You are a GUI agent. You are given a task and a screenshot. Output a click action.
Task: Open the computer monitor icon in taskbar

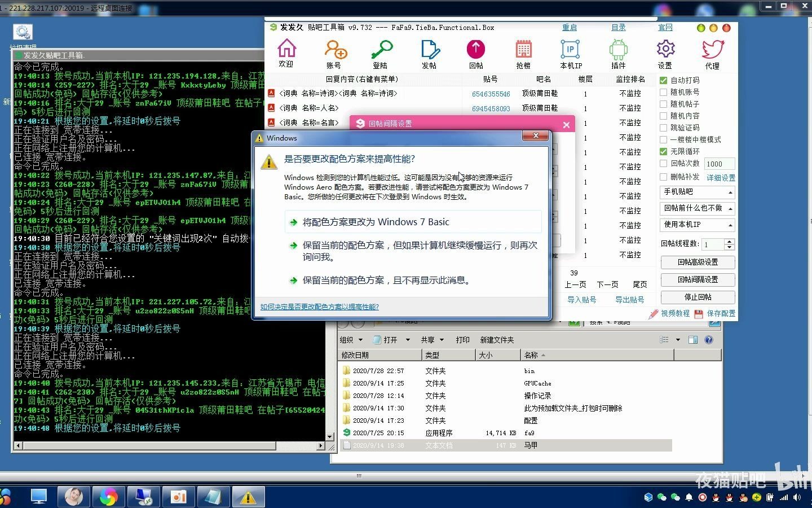click(39, 497)
